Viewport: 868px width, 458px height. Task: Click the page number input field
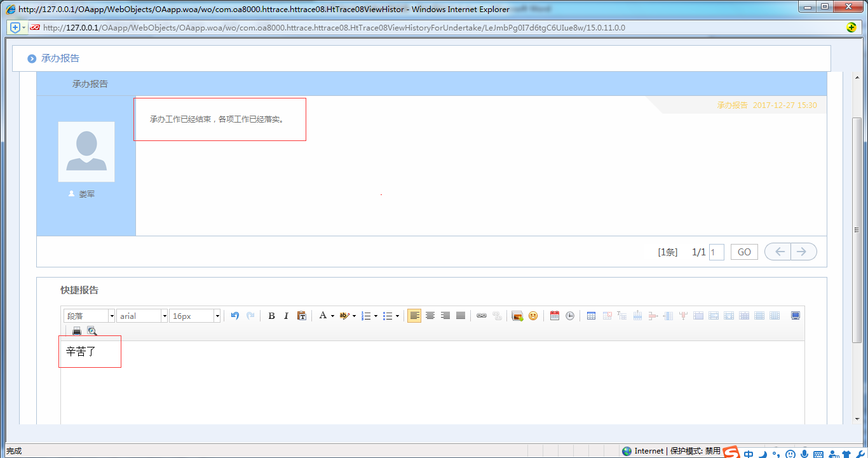coord(716,252)
